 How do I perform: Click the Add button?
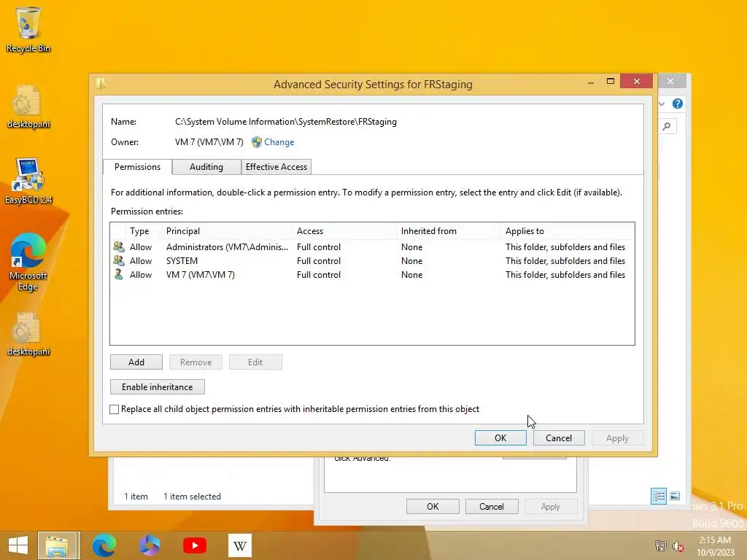pos(136,362)
